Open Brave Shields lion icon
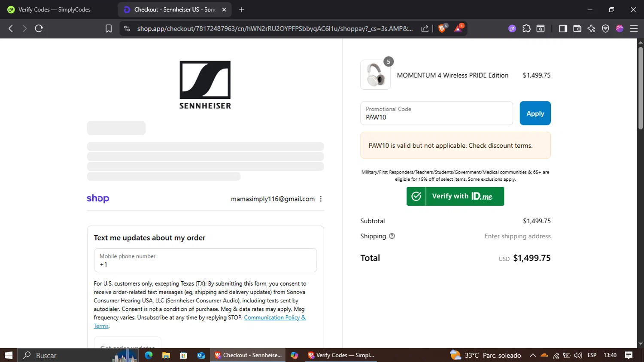Image resolution: width=644 pixels, height=362 pixels. [x=443, y=28]
